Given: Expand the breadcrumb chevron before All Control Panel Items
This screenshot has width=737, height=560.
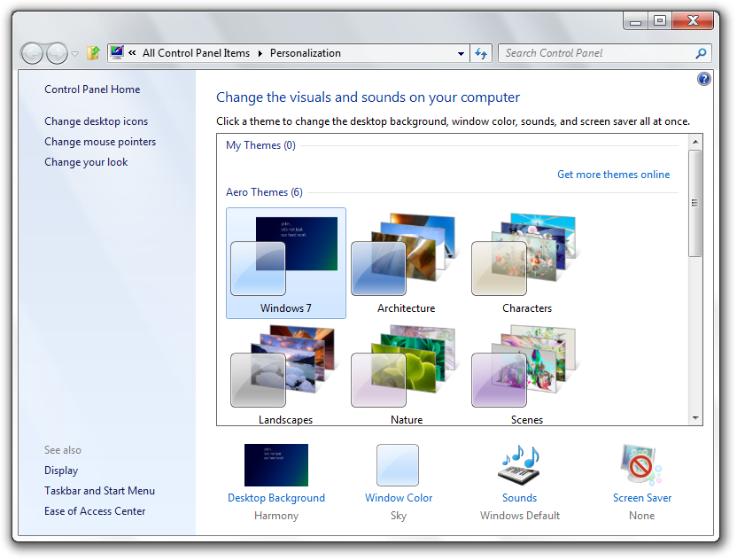Looking at the screenshot, I should [133, 52].
